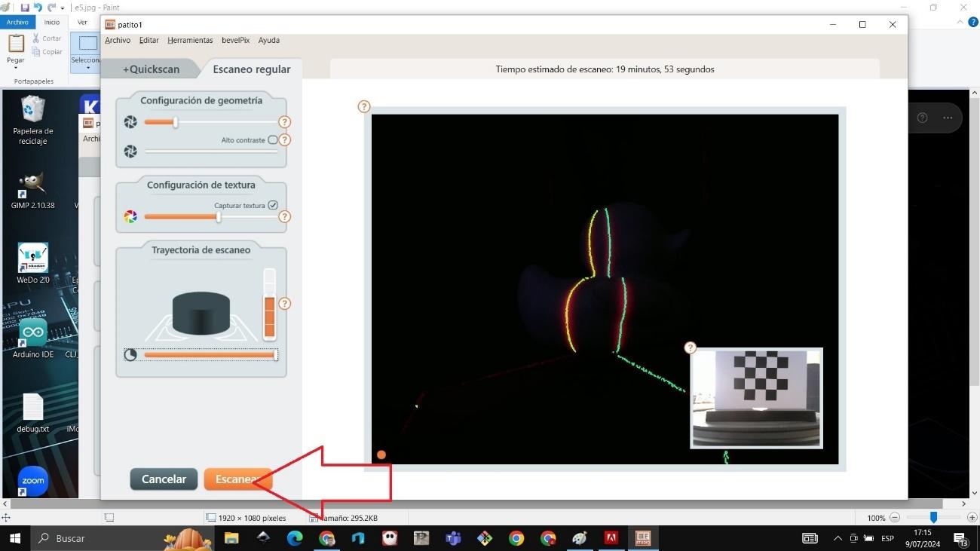Click the color wheel icon in Configuración de textura
Screen dimensions: 980x551
click(x=130, y=217)
